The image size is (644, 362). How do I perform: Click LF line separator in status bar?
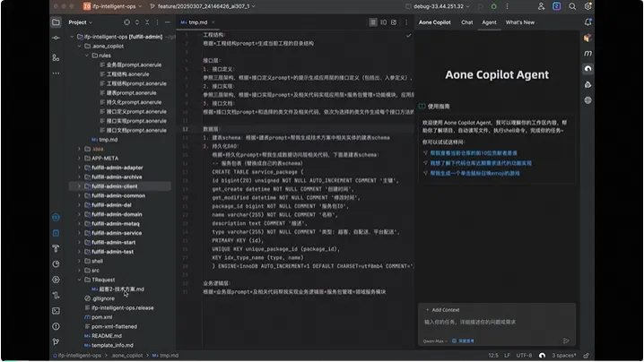click(x=508, y=356)
